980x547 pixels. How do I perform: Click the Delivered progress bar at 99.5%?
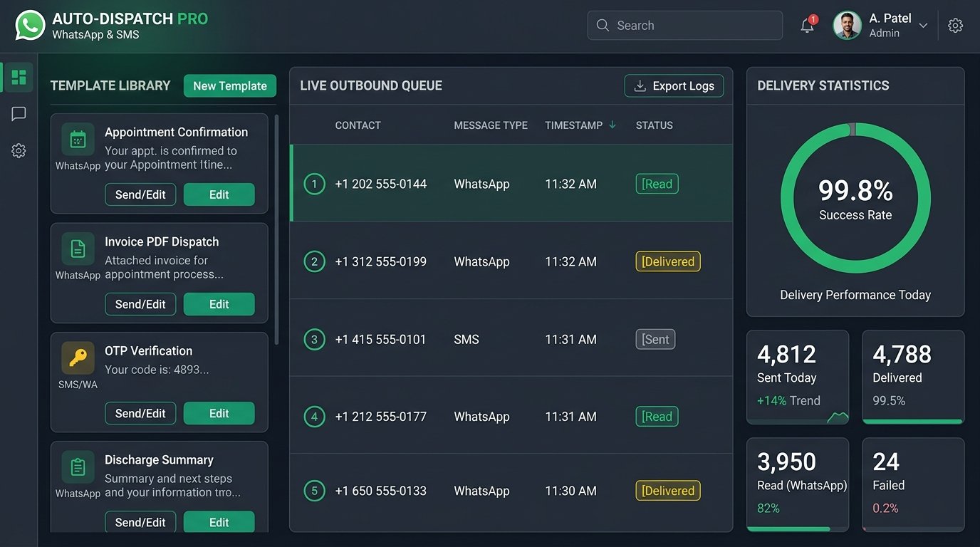pyautogui.click(x=913, y=422)
